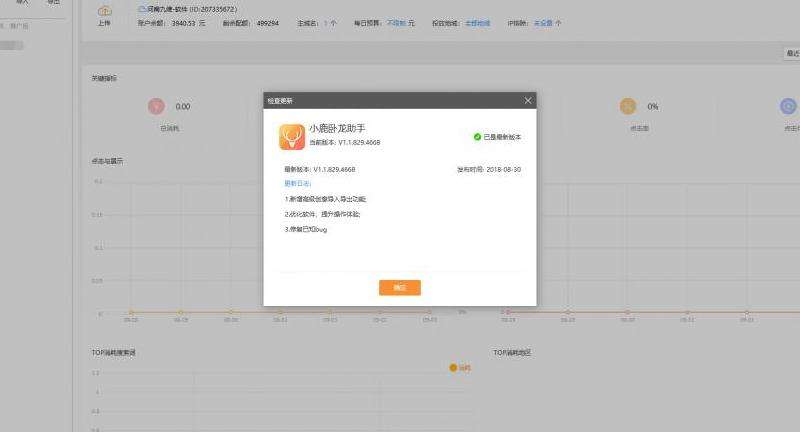Click the latest version V1.1.829.4668 line
Viewport: 800px width, 432px height.
pos(319,169)
